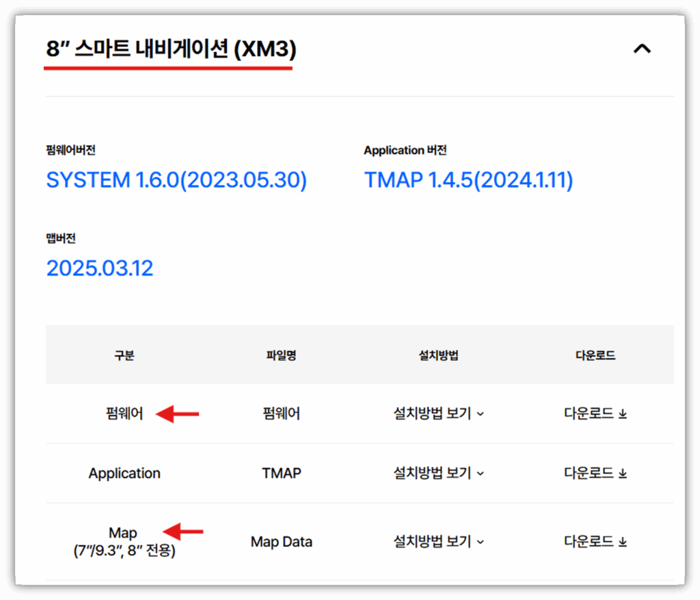Download the TMAP application file
The image size is (700, 600).
click(x=595, y=473)
